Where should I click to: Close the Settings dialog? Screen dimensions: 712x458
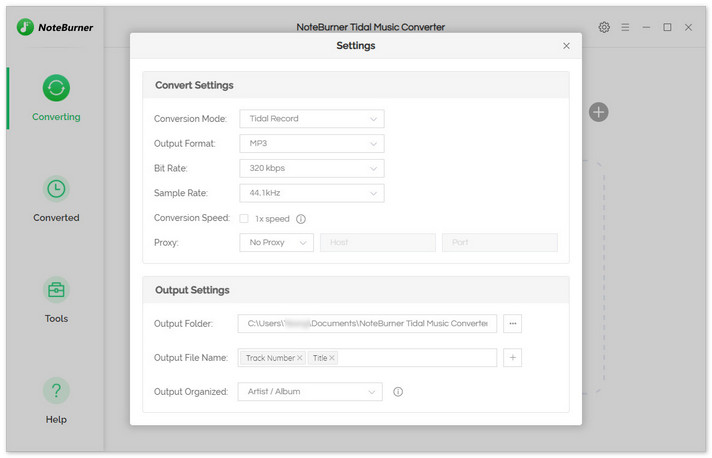(x=566, y=46)
